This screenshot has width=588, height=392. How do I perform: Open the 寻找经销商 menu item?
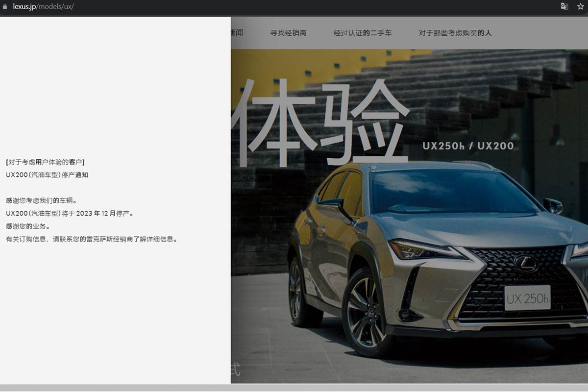(x=288, y=33)
